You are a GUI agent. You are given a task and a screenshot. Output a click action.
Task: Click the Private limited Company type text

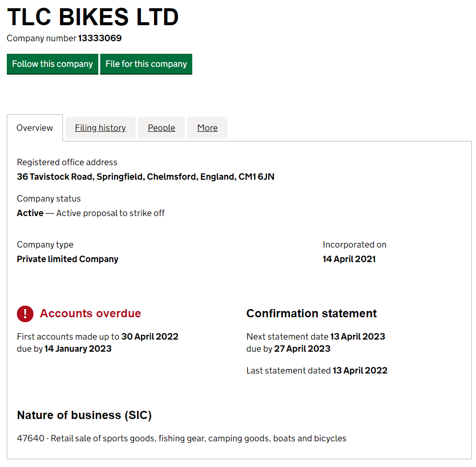[x=67, y=259]
